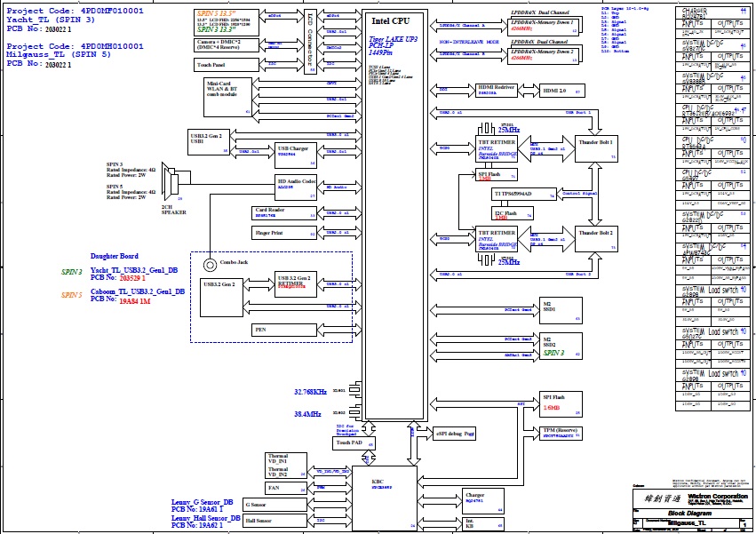756x534 pixels.
Task: Select the Touch Panel block
Action: 227,65
